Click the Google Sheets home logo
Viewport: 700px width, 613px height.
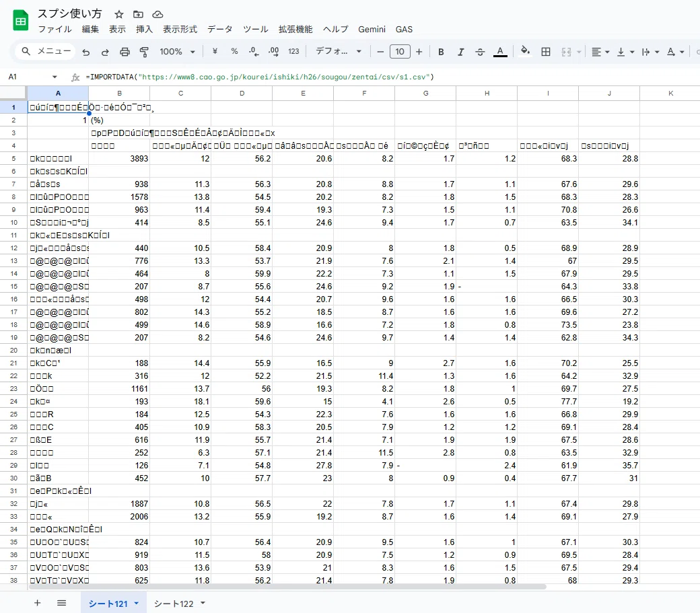21,21
